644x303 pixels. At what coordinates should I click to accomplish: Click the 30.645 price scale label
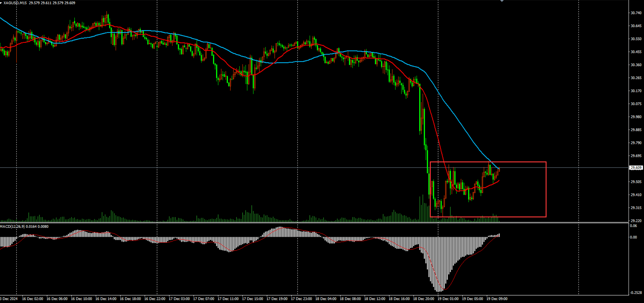[636, 26]
